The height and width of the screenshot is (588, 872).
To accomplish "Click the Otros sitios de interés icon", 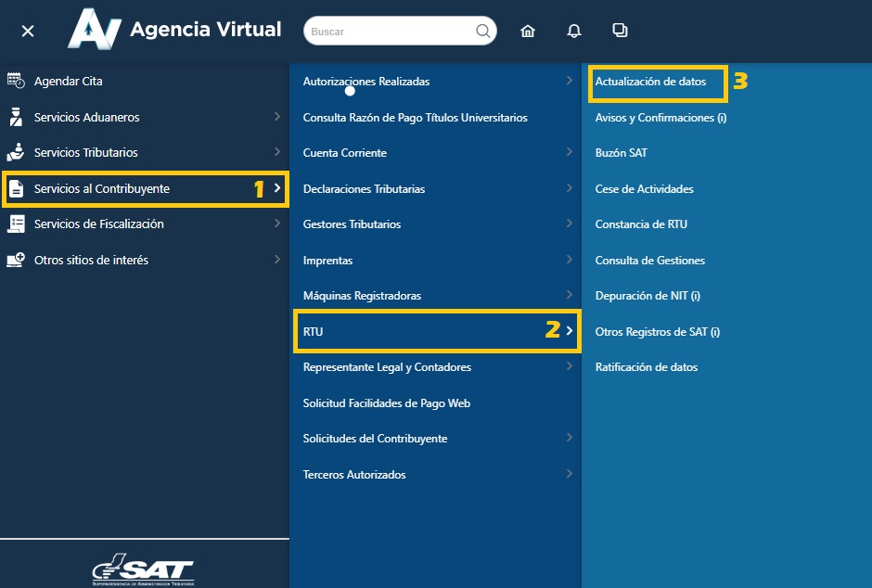I will (16, 260).
